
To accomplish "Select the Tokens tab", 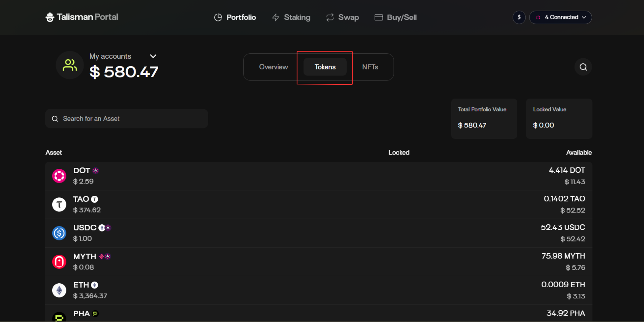I will pos(325,67).
